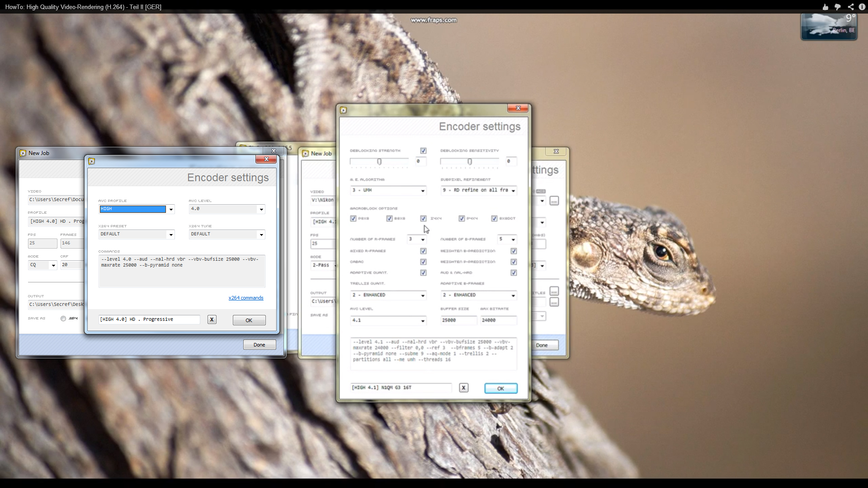Disable the AUD & NAL-HRD checkbox
868x488 pixels.
click(514, 272)
